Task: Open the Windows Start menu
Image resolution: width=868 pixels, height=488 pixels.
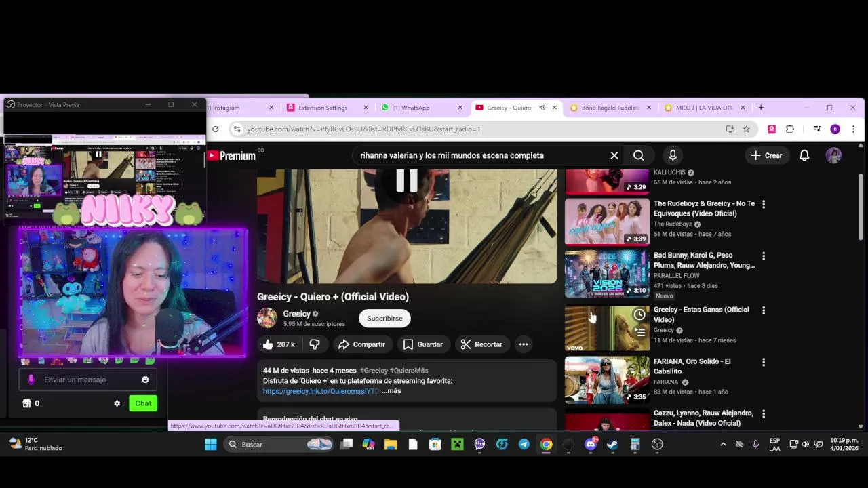Action: tap(211, 445)
